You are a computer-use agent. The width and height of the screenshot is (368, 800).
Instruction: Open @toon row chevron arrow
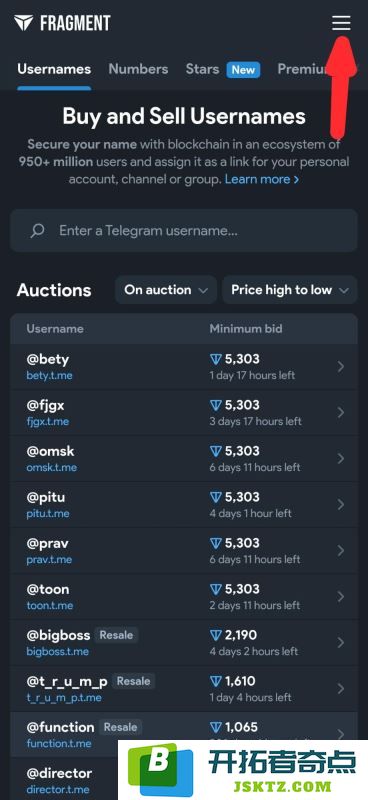(340, 596)
